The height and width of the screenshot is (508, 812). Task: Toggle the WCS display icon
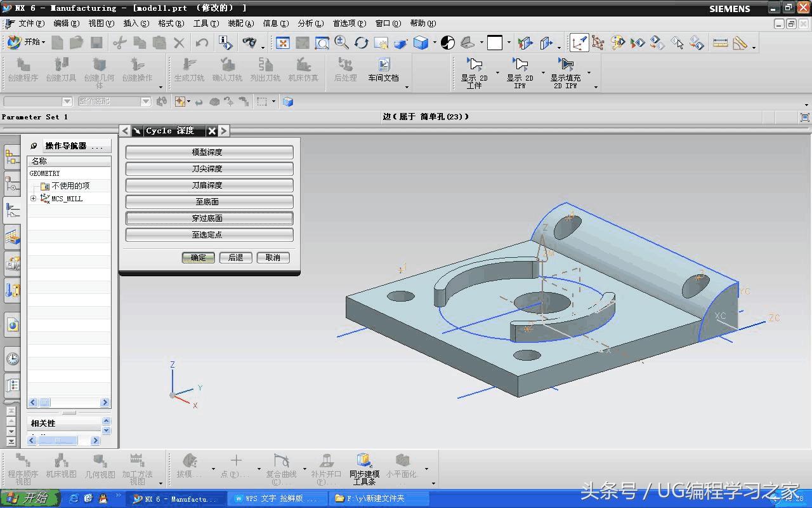[x=579, y=43]
